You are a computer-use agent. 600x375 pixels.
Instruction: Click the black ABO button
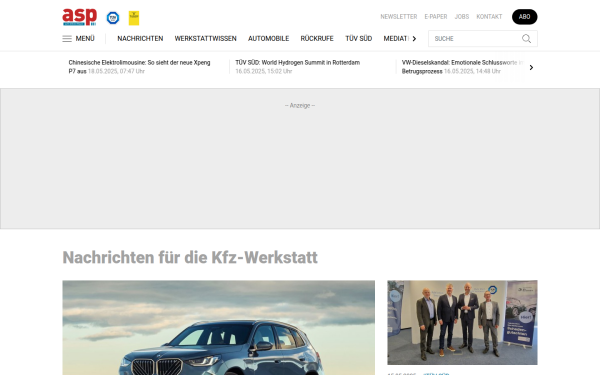coord(524,17)
